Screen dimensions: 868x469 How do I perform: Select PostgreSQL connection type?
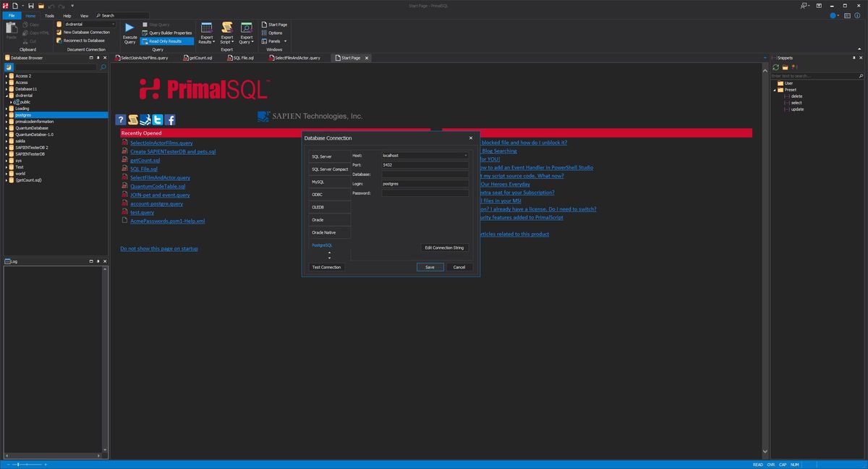[322, 245]
